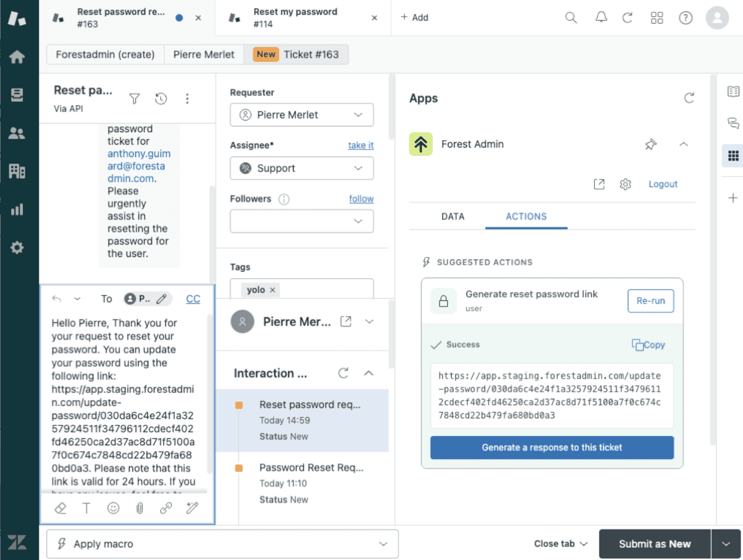
Task: Edit recipients with pencil icon
Action: tap(162, 299)
